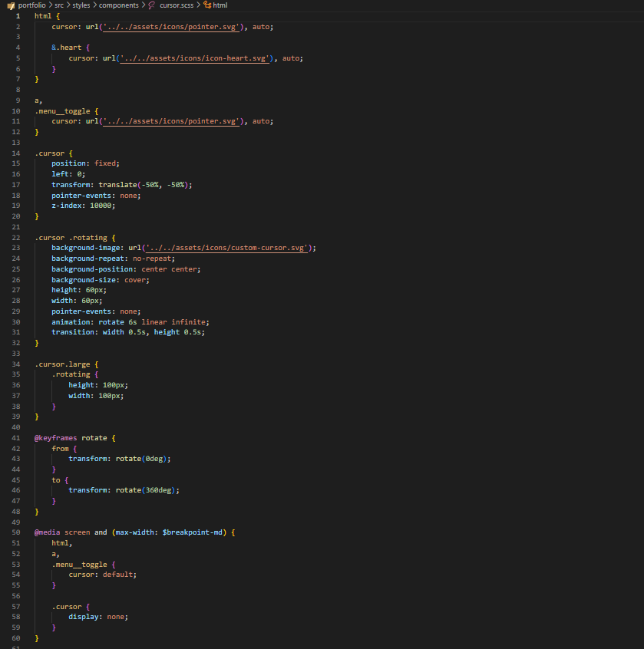Click the folder icon in the breadcrumb
Viewport: 644px width, 649px height.
[11, 5]
